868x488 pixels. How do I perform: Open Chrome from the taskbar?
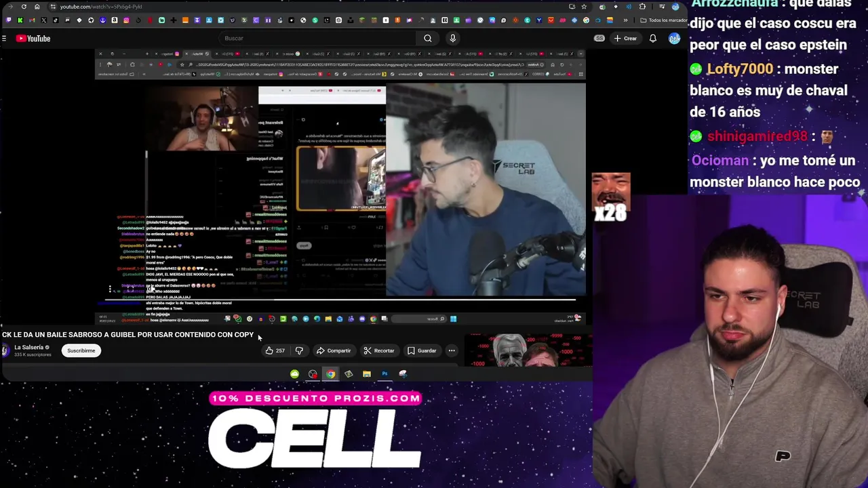point(330,374)
